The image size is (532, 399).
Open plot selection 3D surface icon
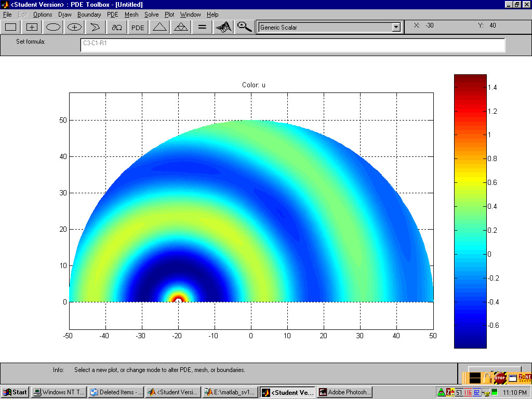click(x=223, y=27)
